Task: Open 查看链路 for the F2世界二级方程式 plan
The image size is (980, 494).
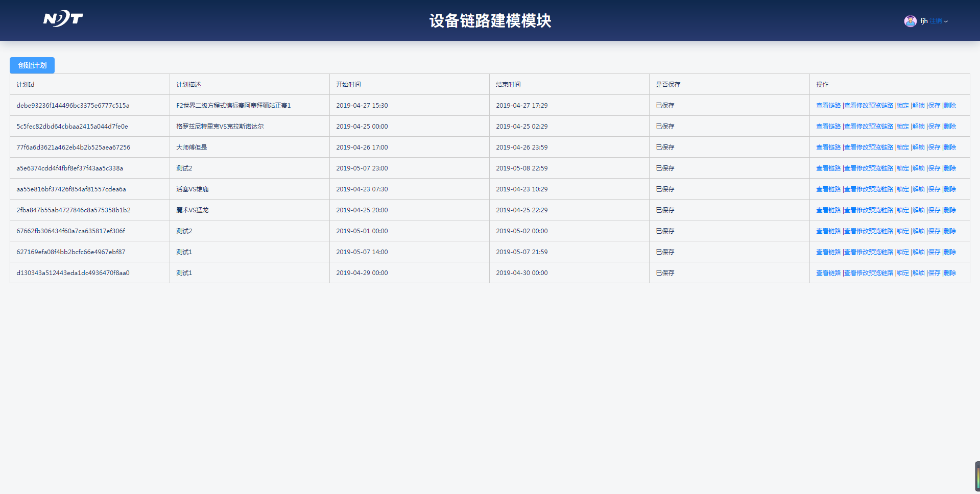Action: tap(828, 106)
